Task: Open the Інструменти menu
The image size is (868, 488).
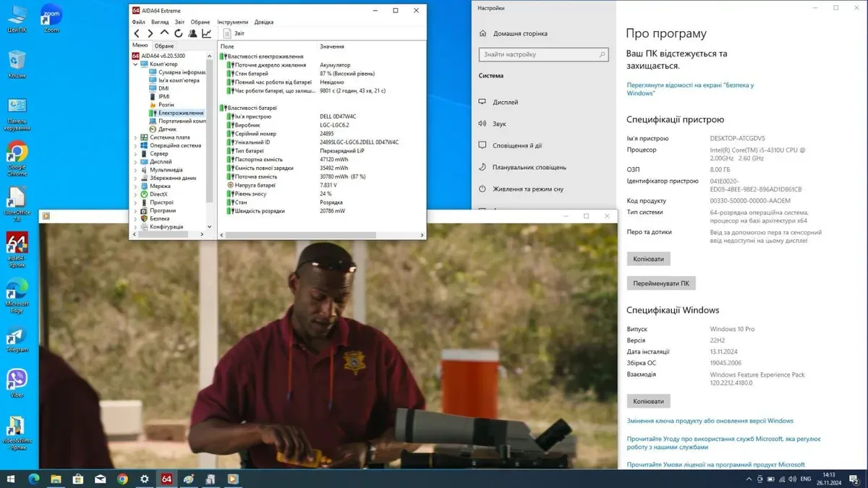Action: 232,22
